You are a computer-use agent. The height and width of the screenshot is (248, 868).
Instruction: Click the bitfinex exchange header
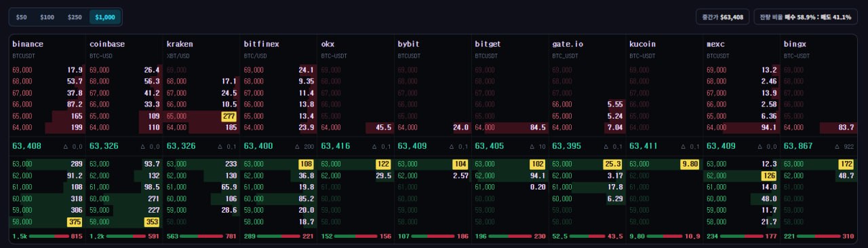tap(261, 44)
